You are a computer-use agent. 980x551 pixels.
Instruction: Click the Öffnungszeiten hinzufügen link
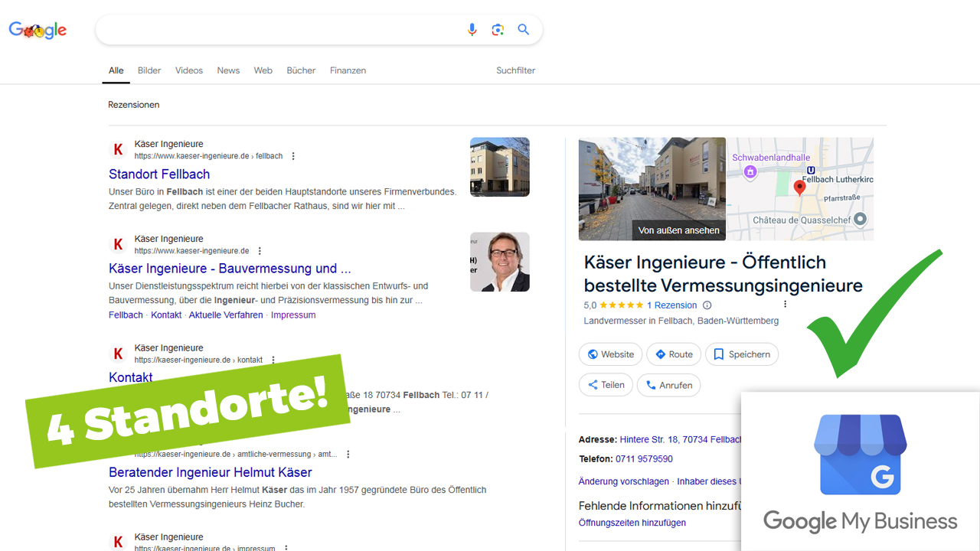click(x=632, y=523)
